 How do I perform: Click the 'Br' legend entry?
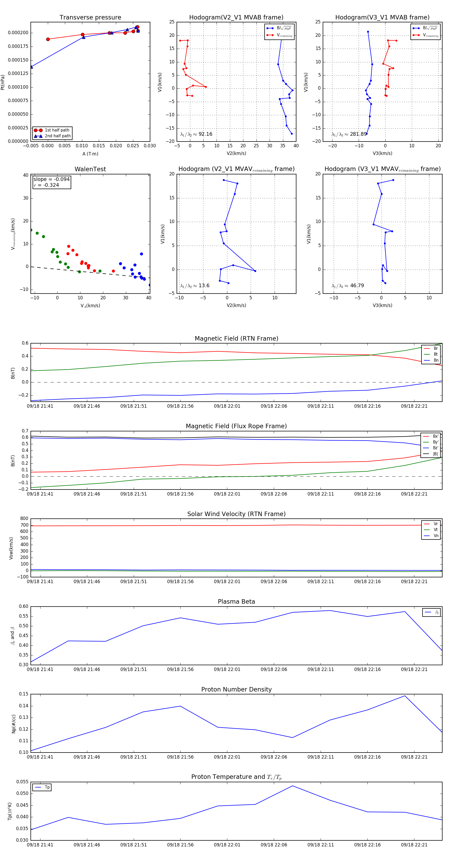pos(431,349)
